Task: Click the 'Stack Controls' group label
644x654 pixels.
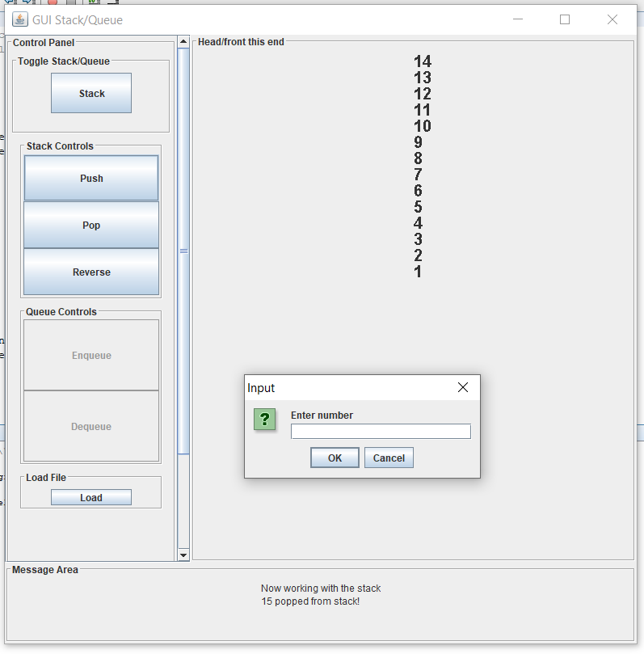Action: click(60, 146)
